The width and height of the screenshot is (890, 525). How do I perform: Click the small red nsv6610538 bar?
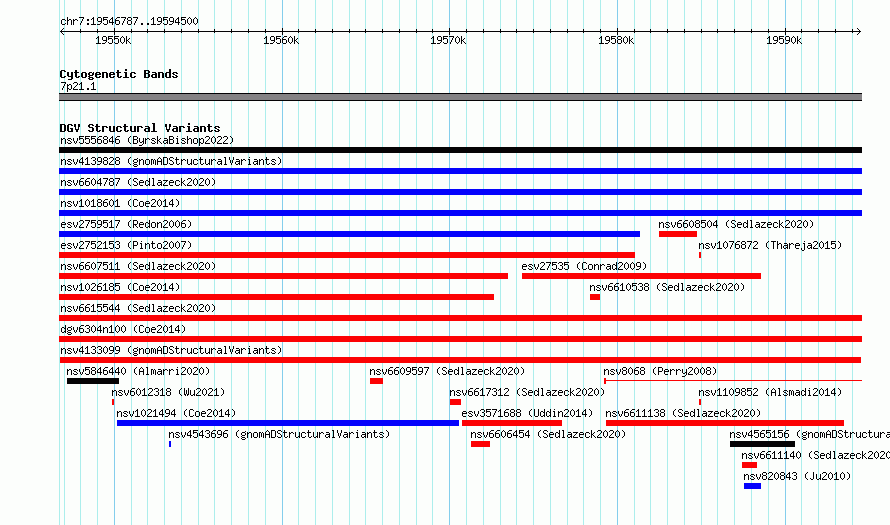[595, 297]
